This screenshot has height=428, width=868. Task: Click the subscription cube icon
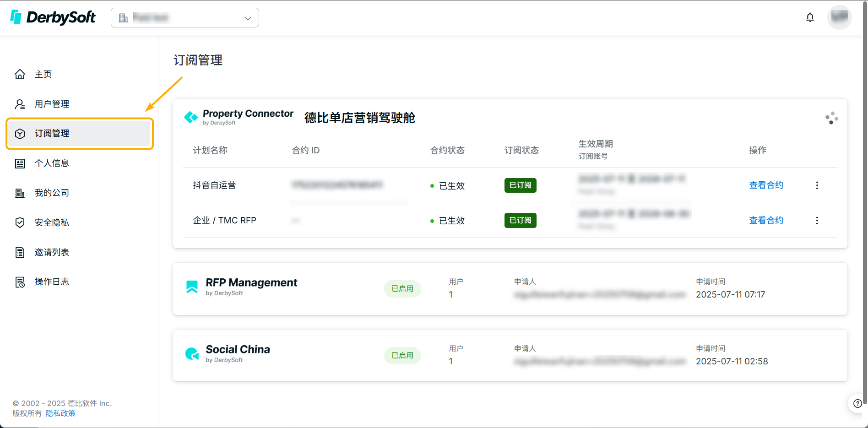click(x=20, y=134)
